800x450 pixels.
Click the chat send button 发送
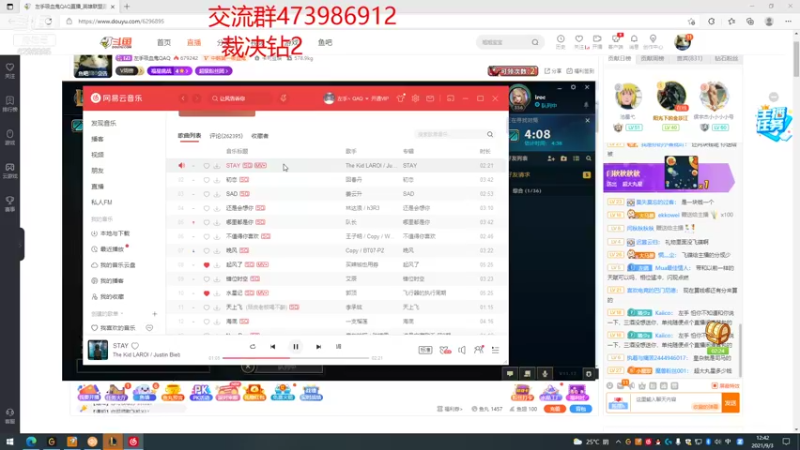(731, 403)
